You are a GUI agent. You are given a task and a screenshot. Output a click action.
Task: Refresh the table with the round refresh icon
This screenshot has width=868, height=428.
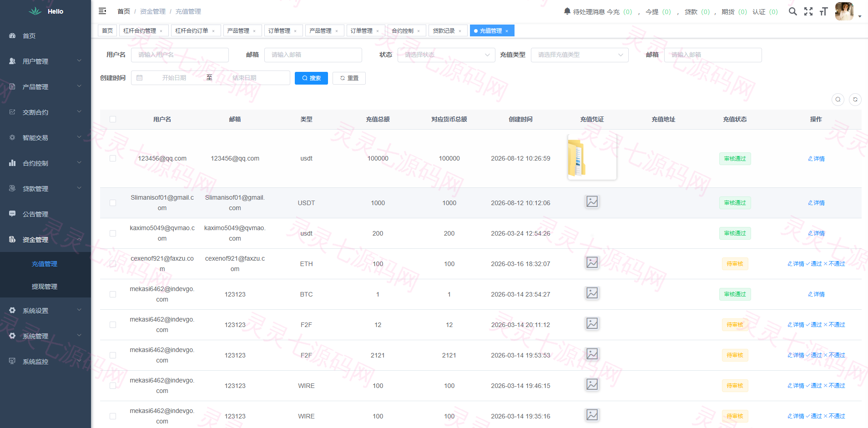click(x=855, y=100)
